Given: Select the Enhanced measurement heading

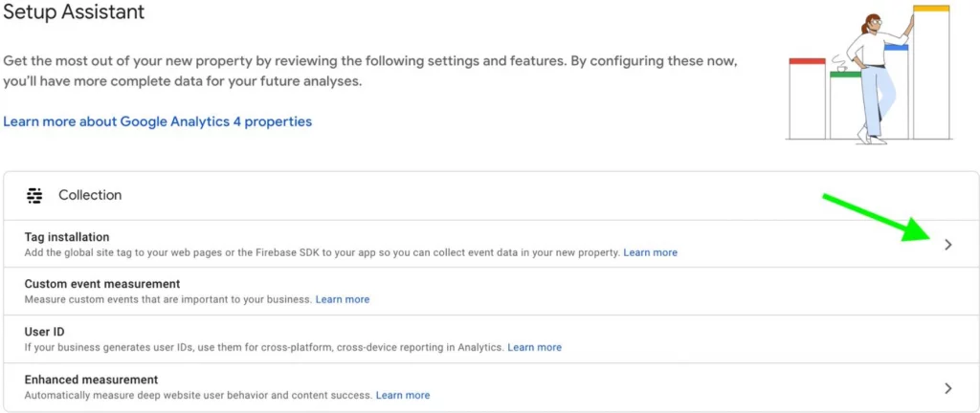Looking at the screenshot, I should 91,380.
